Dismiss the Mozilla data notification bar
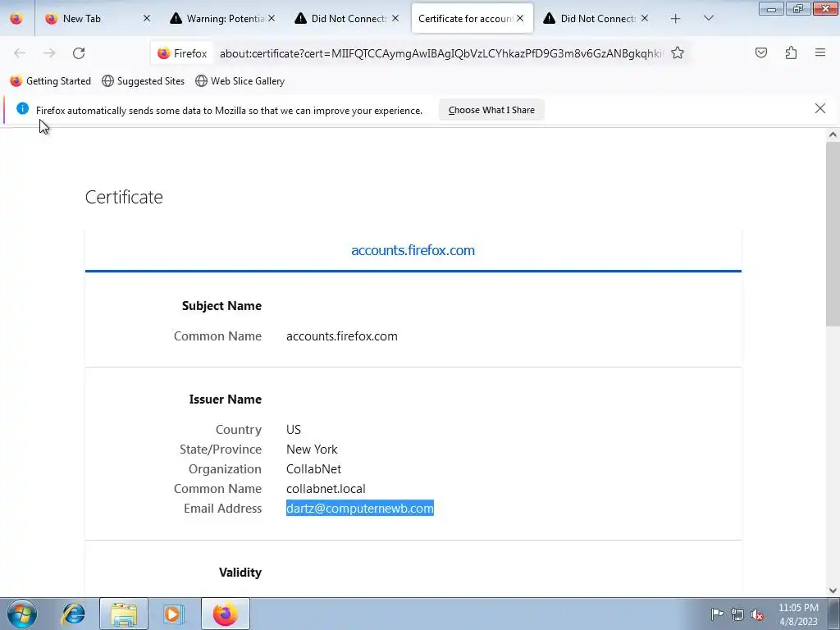This screenshot has width=840, height=630. point(820,109)
